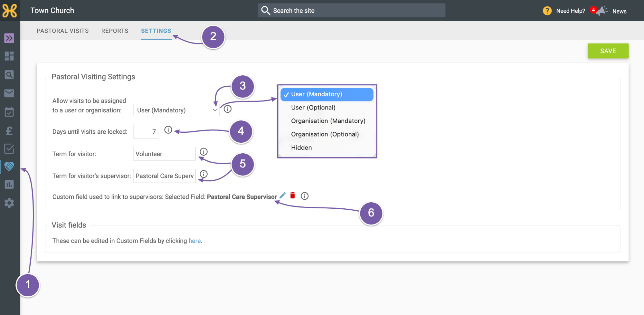This screenshot has height=315, width=644.
Task: Open the checkbox tasks icon in sidebar
Action: [9, 148]
